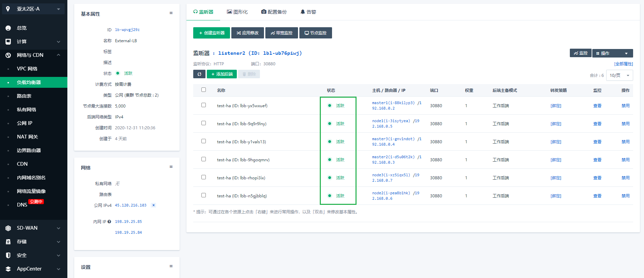Switch to the 配置备份 tab
The image size is (644, 278).
click(274, 12)
